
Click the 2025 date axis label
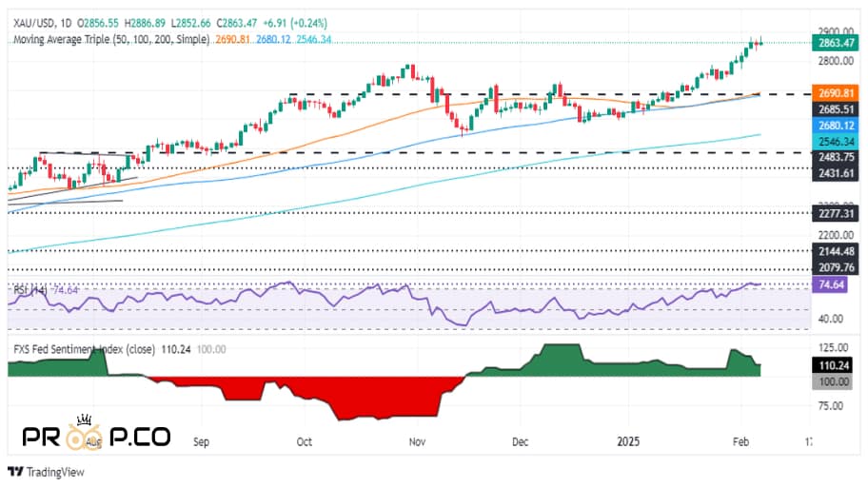point(628,441)
